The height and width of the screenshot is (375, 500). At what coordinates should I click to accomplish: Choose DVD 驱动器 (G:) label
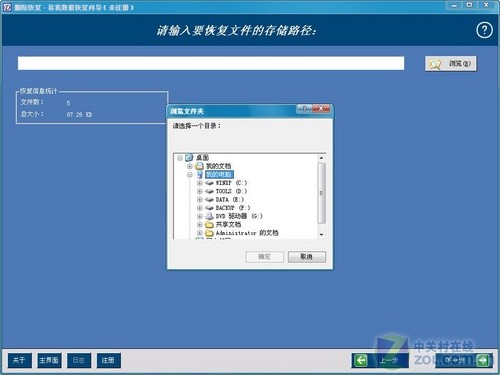pos(239,216)
